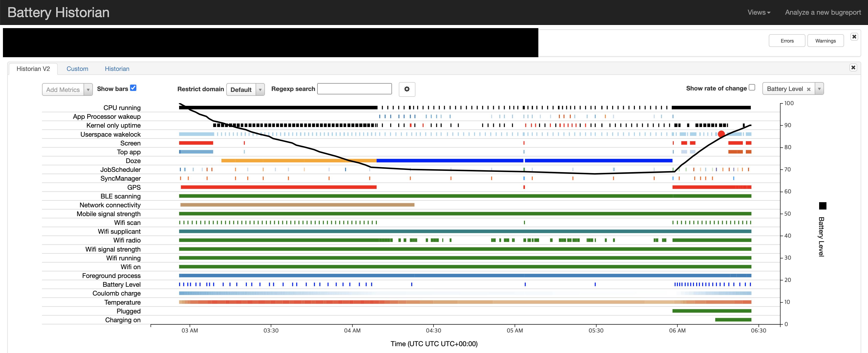Click the 05:30 time axis label
The width and height of the screenshot is (868, 353).
(596, 331)
